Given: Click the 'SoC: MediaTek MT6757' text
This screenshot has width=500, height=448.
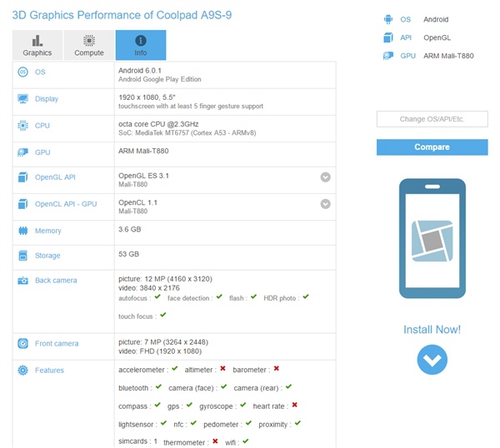Looking at the screenshot, I should (x=153, y=133).
